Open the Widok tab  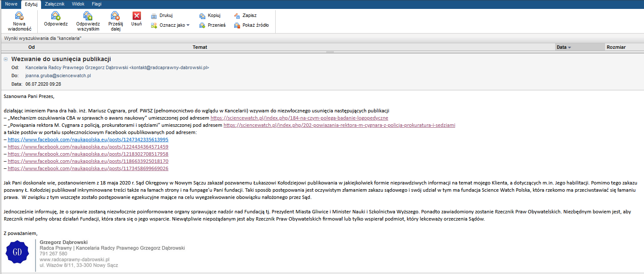pos(78,4)
